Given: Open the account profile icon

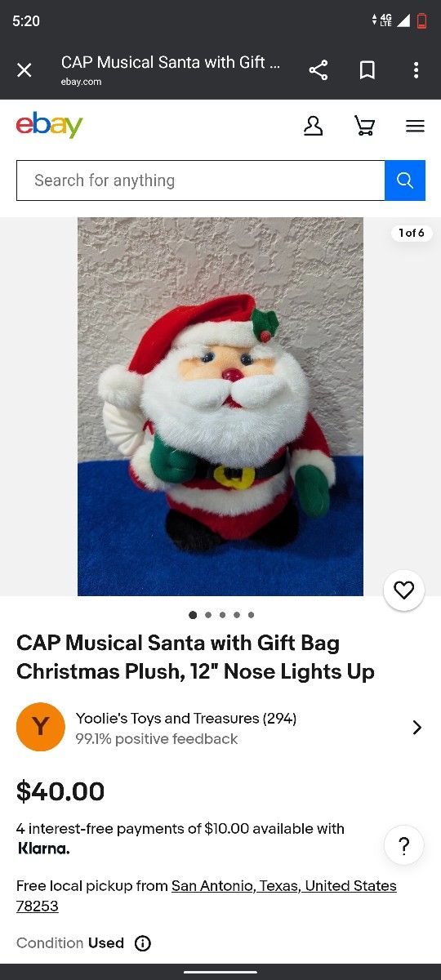Looking at the screenshot, I should pyautogui.click(x=314, y=126).
